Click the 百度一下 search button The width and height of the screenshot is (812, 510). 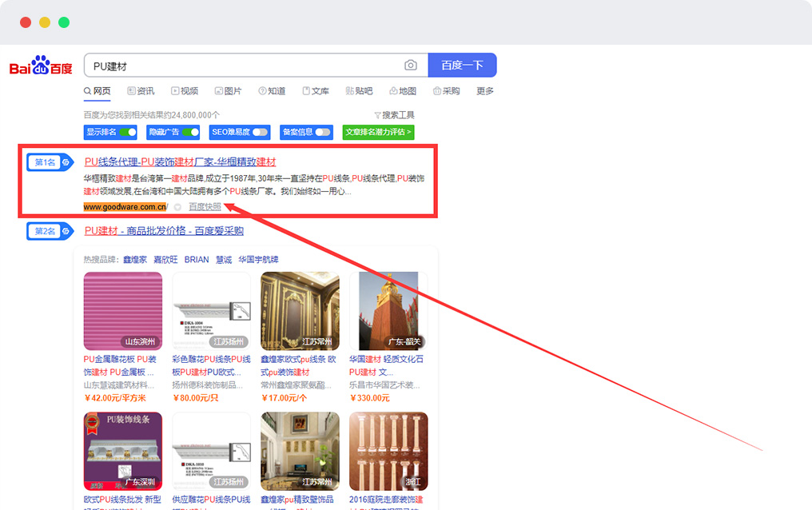click(x=463, y=66)
